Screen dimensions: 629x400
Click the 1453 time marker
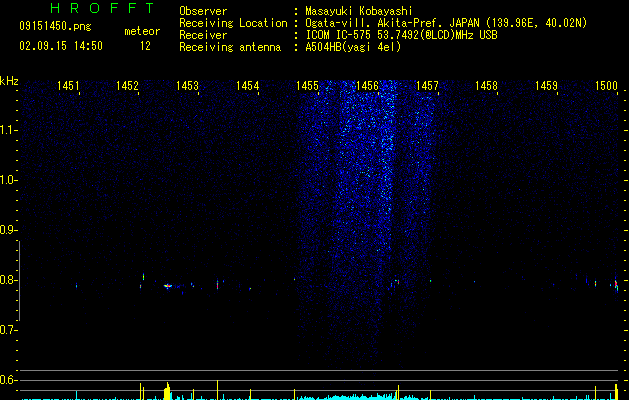point(187,85)
